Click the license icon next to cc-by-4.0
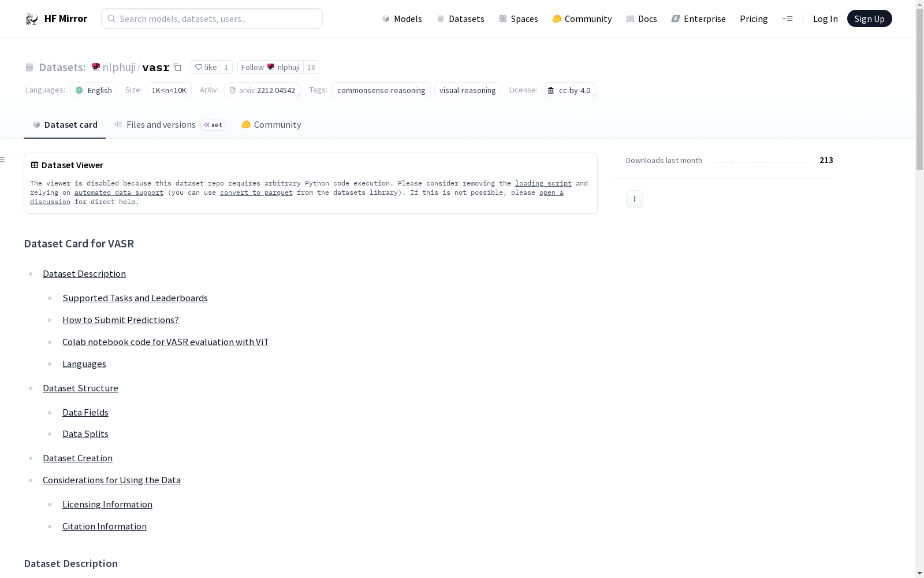 [x=551, y=90]
